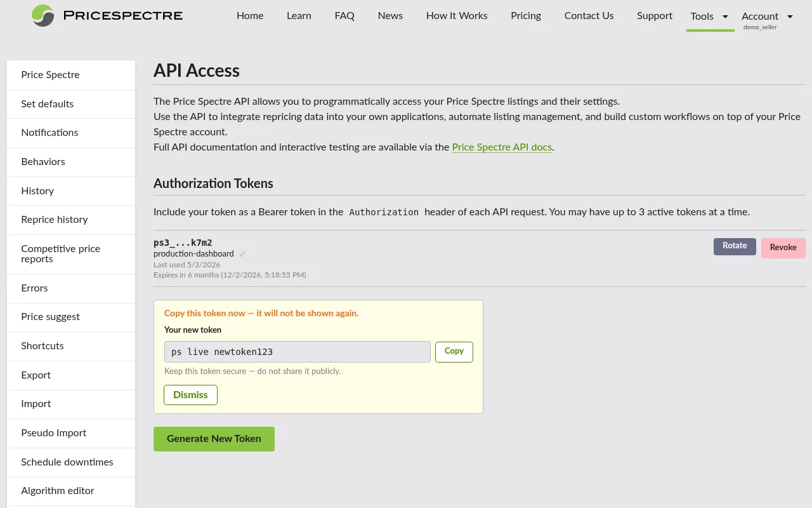Click the Last used 5/3/2026 text
812x508 pixels.
(187, 265)
